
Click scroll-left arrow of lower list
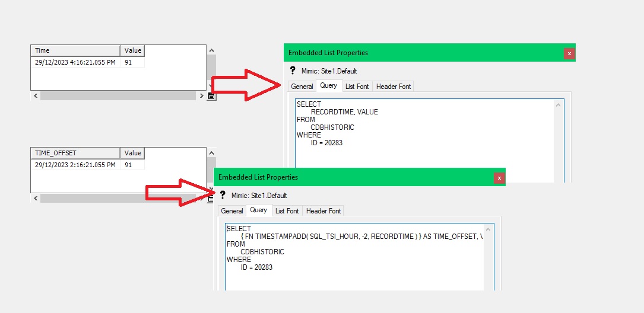coord(36,198)
